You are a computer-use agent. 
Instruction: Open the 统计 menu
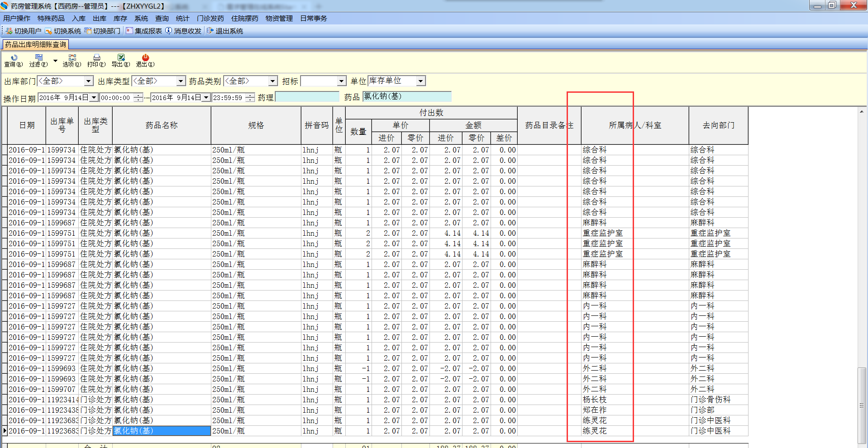182,19
